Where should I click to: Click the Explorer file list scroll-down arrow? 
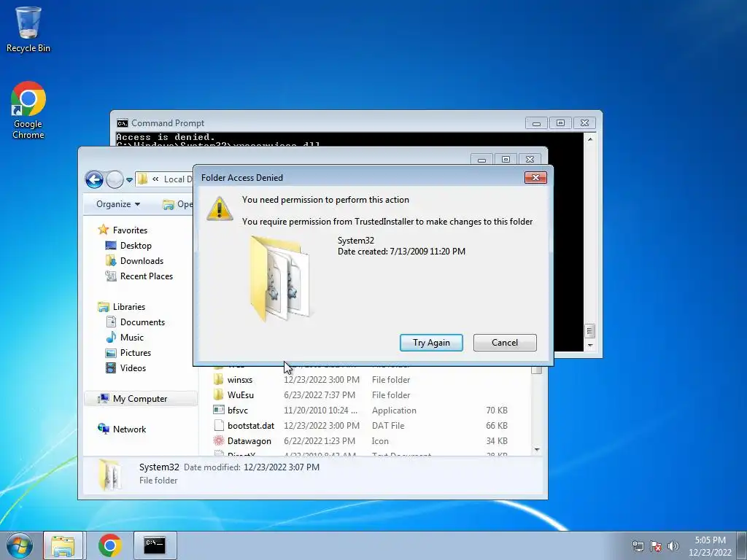pos(537,450)
